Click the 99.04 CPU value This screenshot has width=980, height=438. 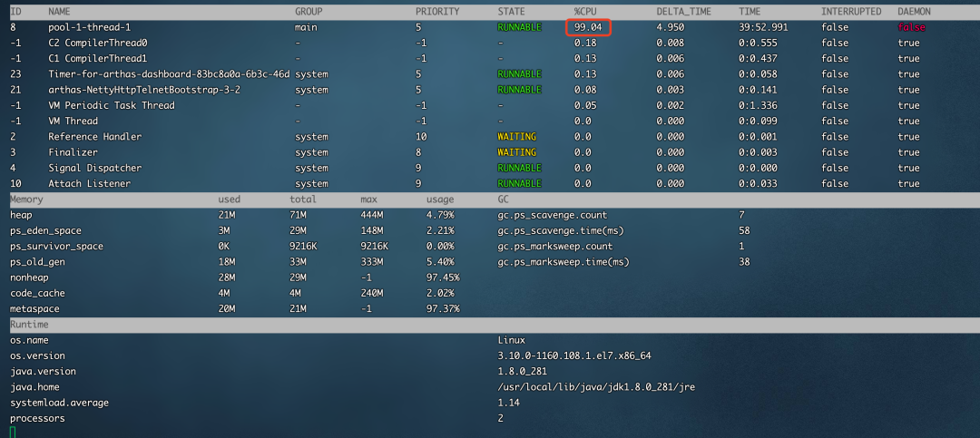(x=588, y=27)
